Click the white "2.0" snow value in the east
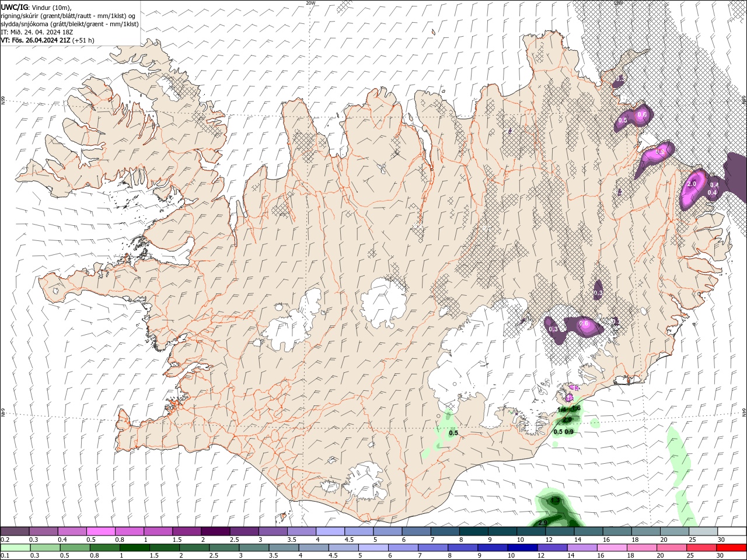747x560 pixels. [692, 184]
